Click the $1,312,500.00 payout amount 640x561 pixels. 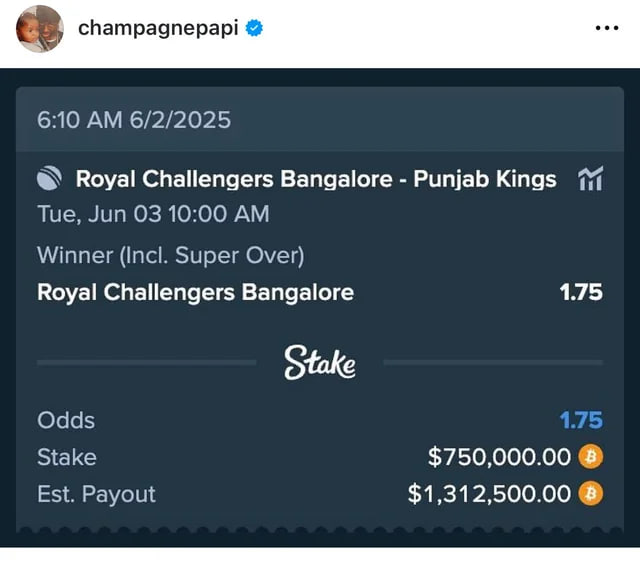click(x=488, y=493)
